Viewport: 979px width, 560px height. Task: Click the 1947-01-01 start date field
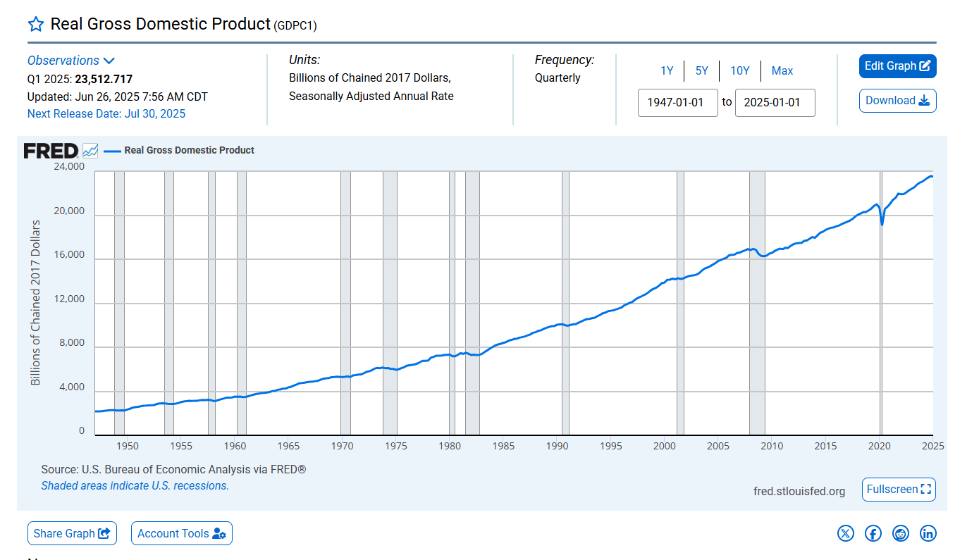coord(677,102)
